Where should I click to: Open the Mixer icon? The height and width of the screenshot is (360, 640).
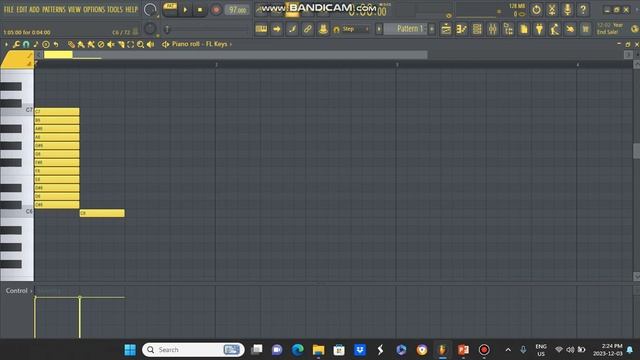tap(493, 29)
